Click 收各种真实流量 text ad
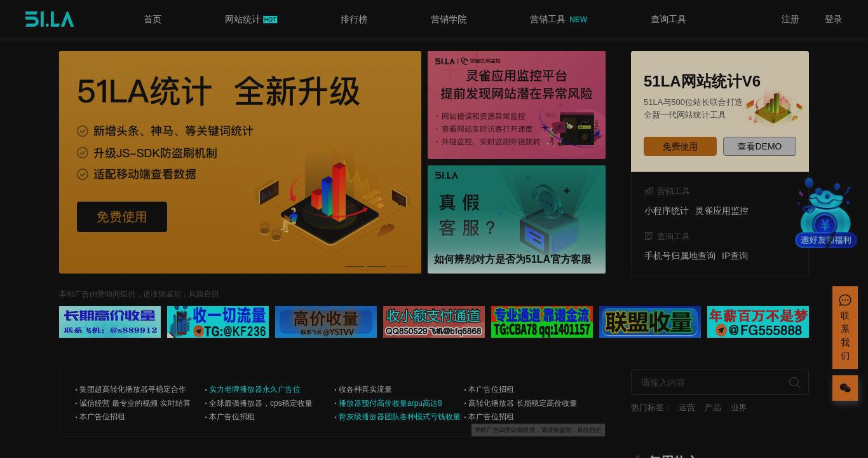Screen dimensions: 868x458 [365, 389]
